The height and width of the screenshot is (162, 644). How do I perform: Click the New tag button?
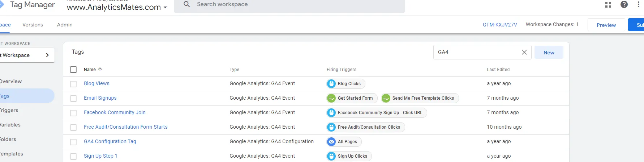pyautogui.click(x=549, y=53)
